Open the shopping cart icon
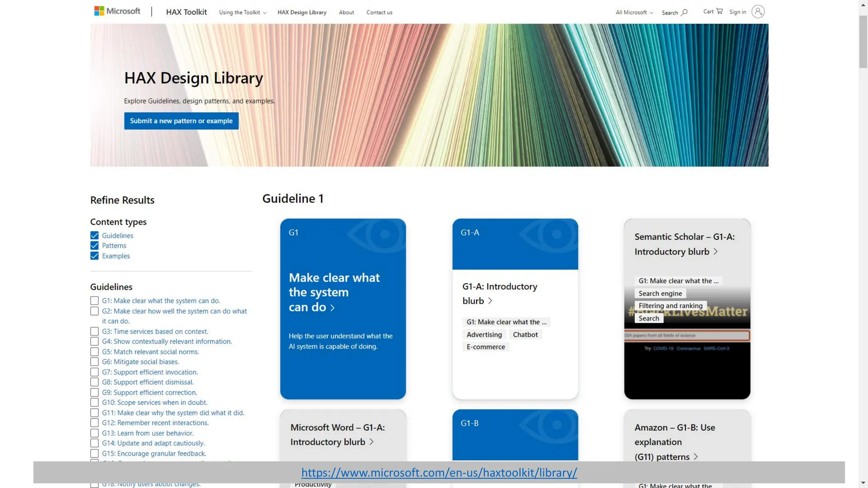 tap(719, 11)
